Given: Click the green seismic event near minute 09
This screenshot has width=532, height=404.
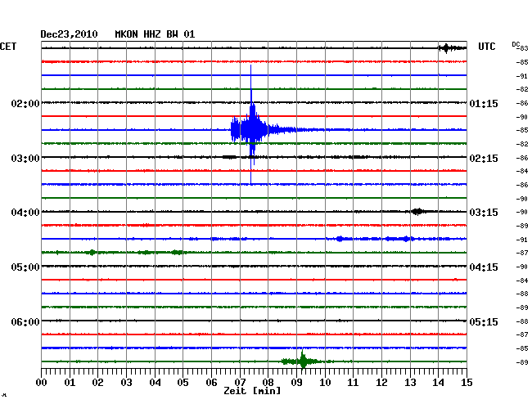Looking at the screenshot, I should click(303, 361).
